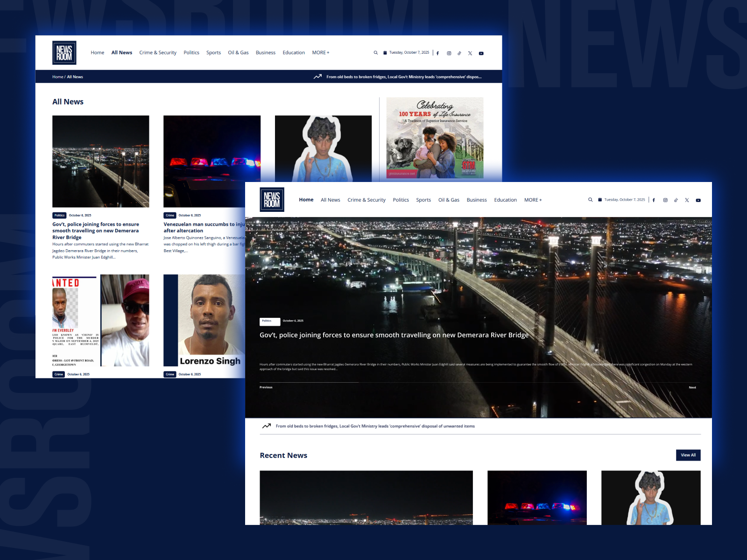Open the Facebook icon on the front homepage

pyautogui.click(x=654, y=200)
